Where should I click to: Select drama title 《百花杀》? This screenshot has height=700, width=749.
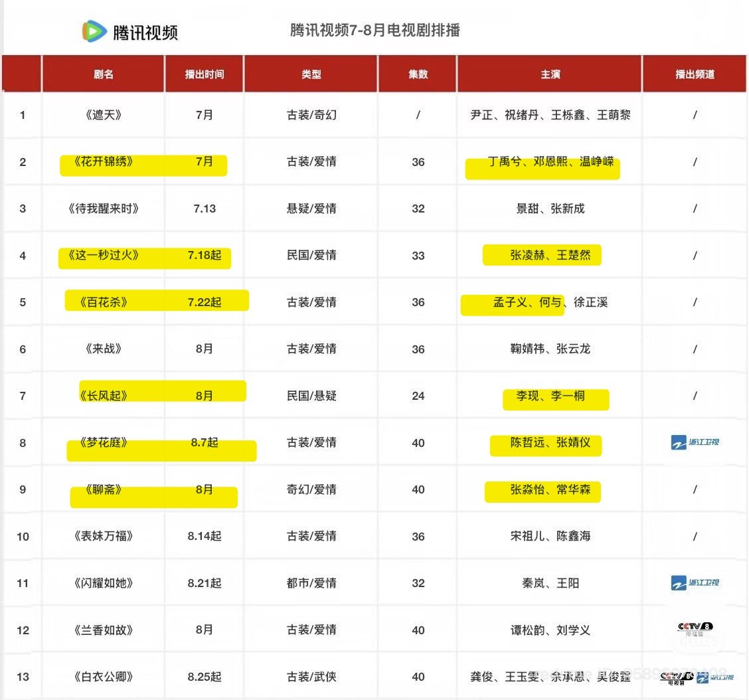[x=103, y=302]
